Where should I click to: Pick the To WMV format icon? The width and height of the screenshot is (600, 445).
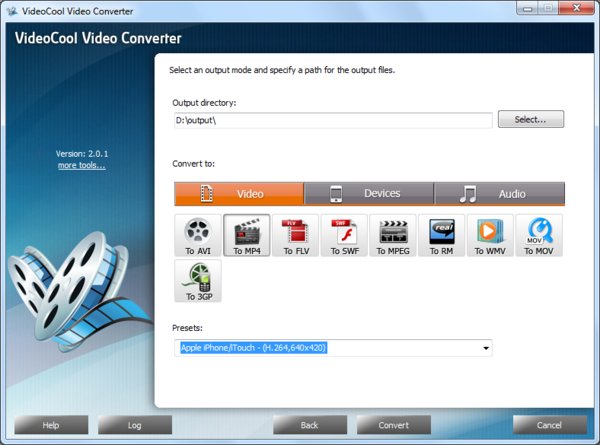point(490,235)
